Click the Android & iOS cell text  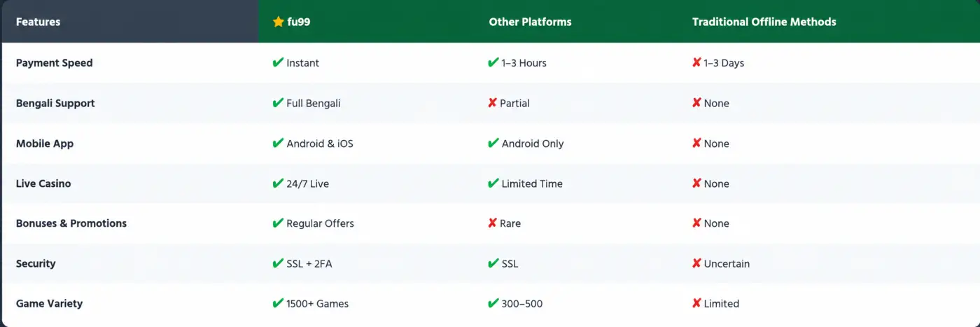click(x=320, y=144)
